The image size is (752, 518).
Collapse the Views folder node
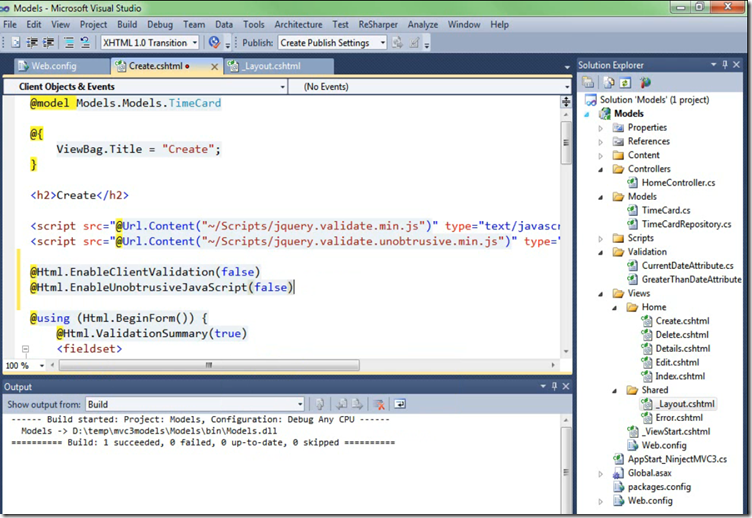click(600, 294)
